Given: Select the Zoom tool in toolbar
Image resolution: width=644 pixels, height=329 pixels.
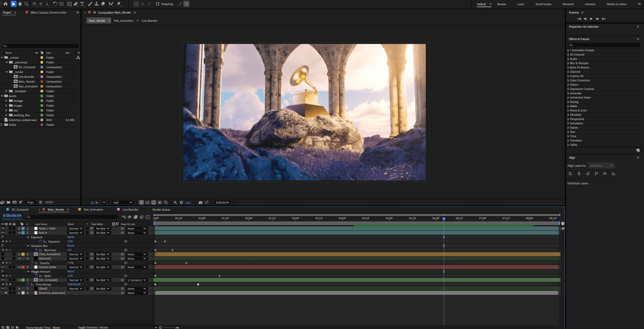Looking at the screenshot, I should 26,4.
